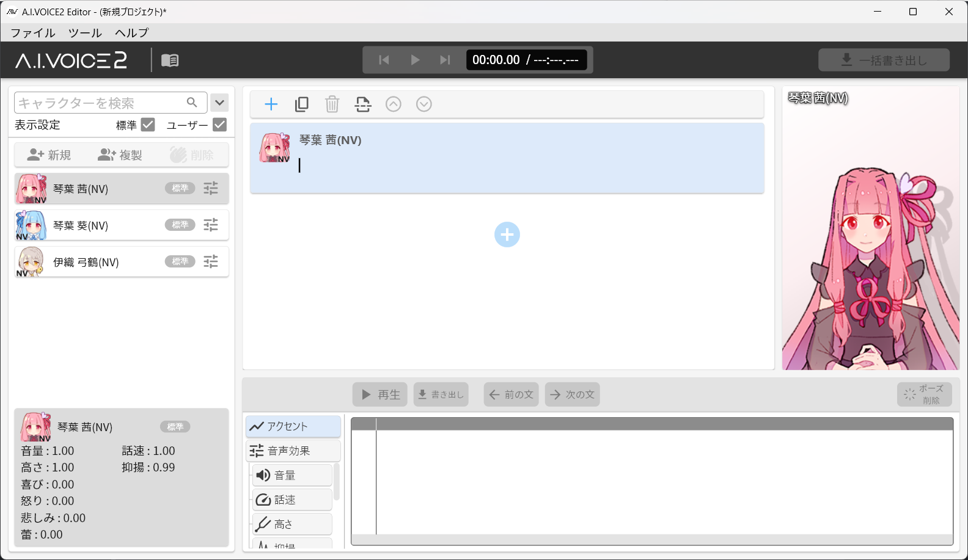Viewport: 968px width, 560px height.
Task: Click the 音量 : 1.00 value
Action: (48, 451)
